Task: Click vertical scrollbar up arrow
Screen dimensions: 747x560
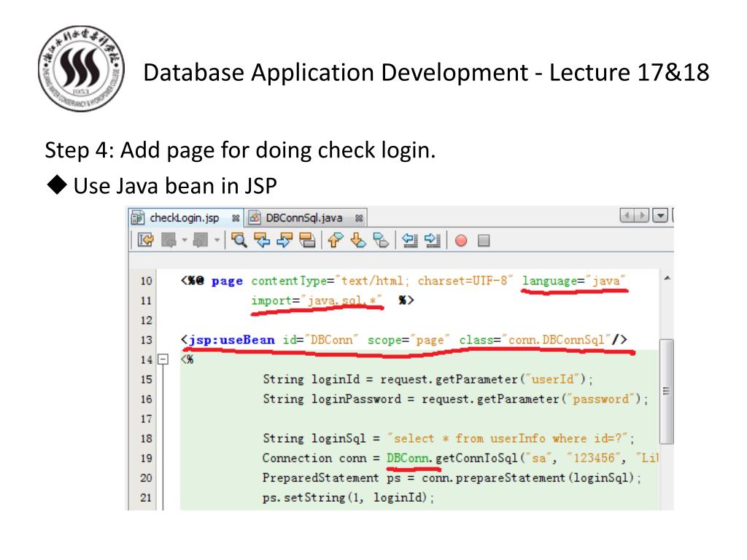Action: (x=667, y=278)
